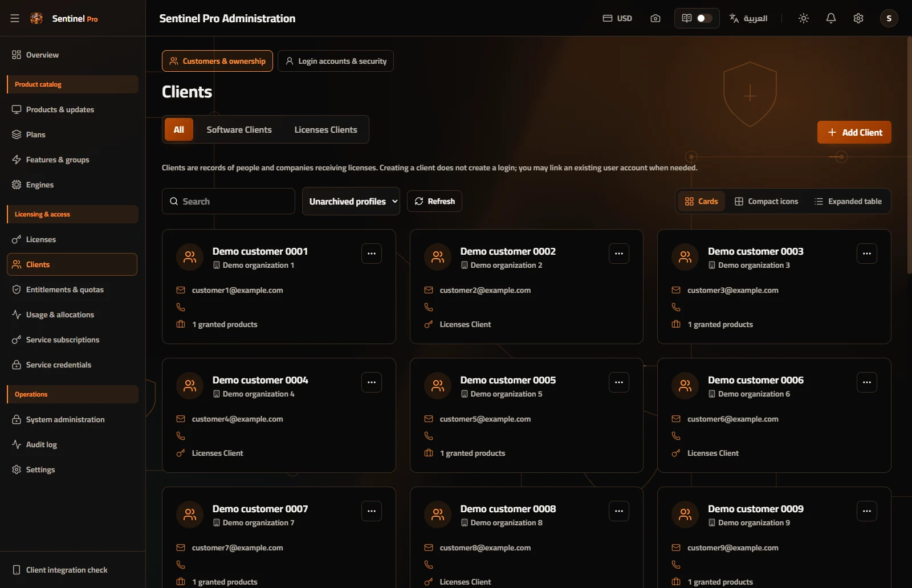Open the hamburger menu icon

tap(15, 18)
